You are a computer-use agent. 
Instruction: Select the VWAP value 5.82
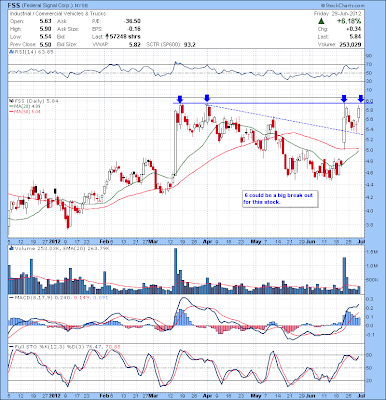(x=135, y=44)
